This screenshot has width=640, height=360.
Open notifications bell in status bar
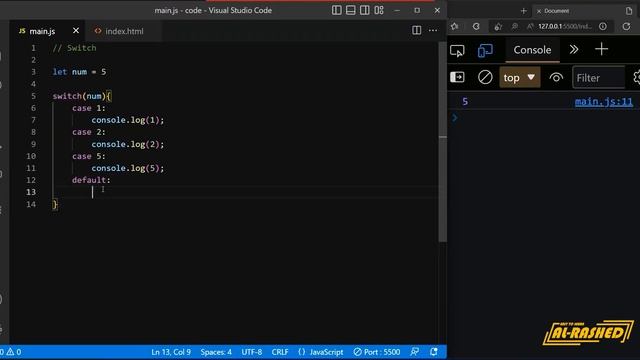(434, 351)
